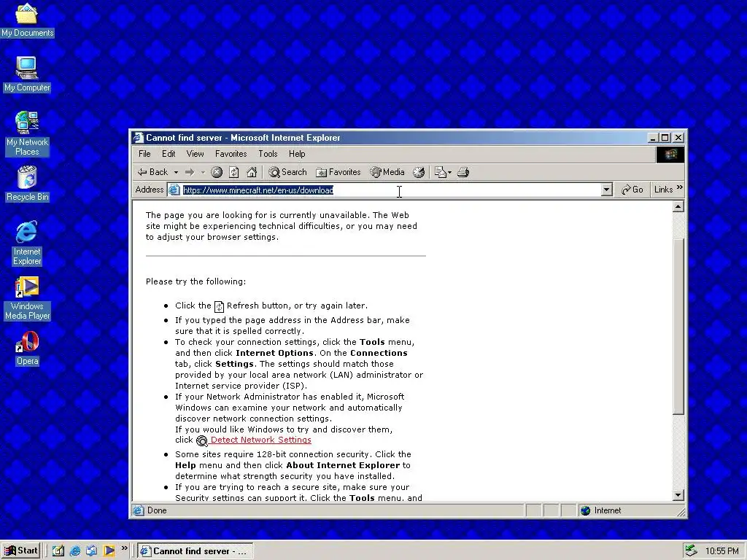Click the Windows logo throbber icon
The width and height of the screenshot is (747, 560).
(670, 155)
